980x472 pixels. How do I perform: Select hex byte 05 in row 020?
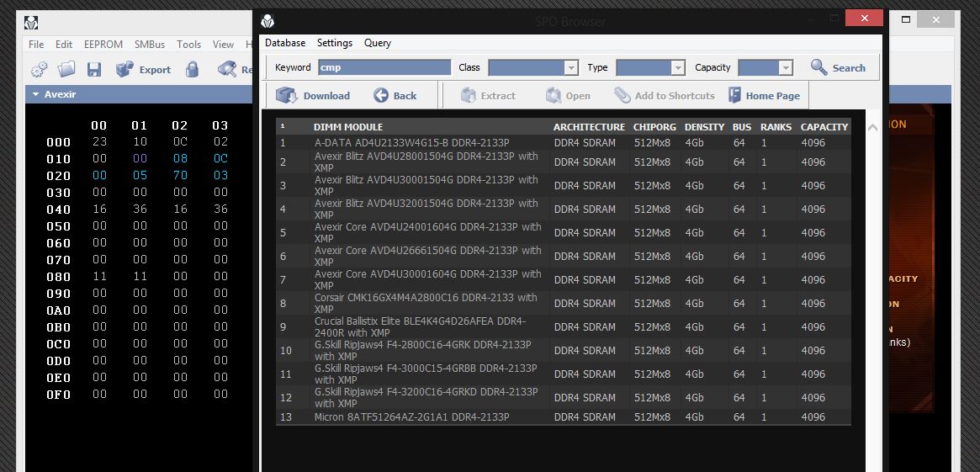pos(140,175)
